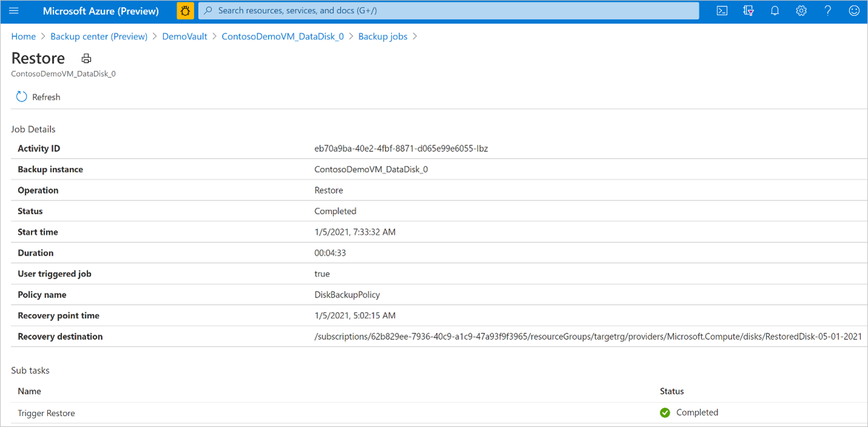Open the portal hamburger menu
868x427 pixels.
tap(13, 10)
